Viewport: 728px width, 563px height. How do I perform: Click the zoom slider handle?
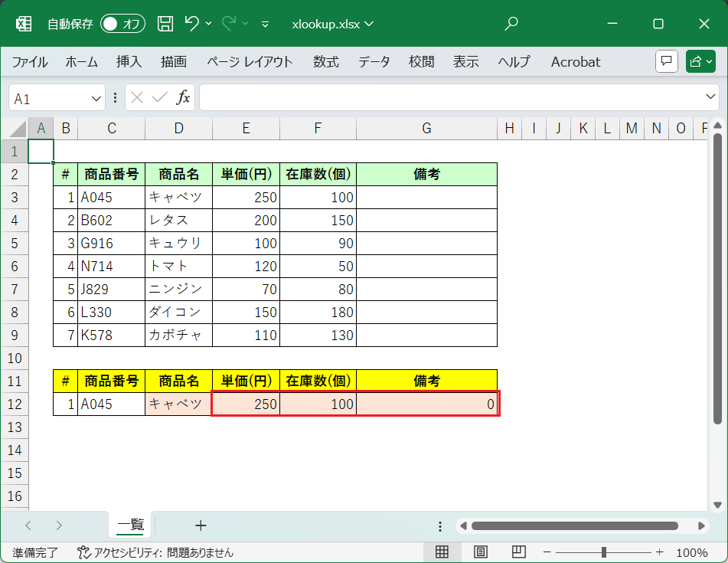pyautogui.click(x=604, y=552)
